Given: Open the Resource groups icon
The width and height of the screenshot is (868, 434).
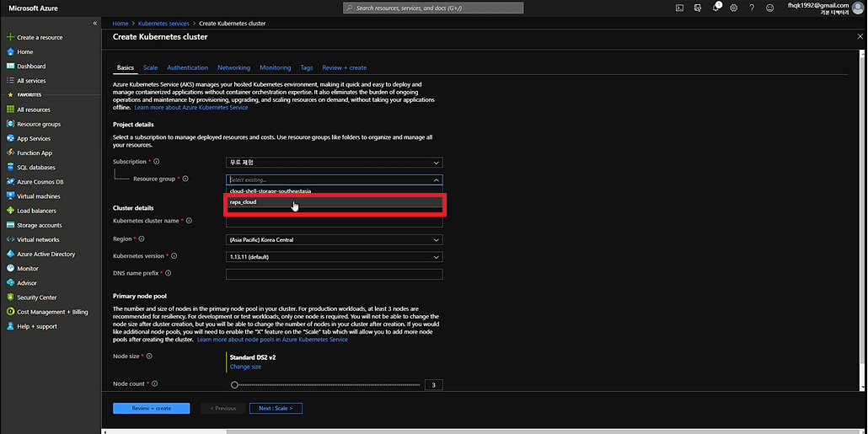Looking at the screenshot, I should 10,124.
